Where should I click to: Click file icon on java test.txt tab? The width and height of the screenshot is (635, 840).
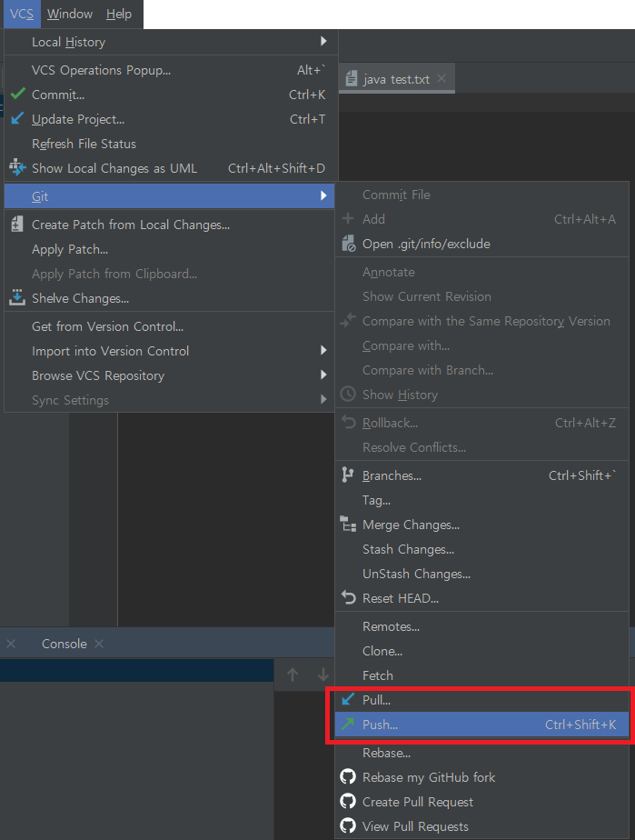[352, 79]
